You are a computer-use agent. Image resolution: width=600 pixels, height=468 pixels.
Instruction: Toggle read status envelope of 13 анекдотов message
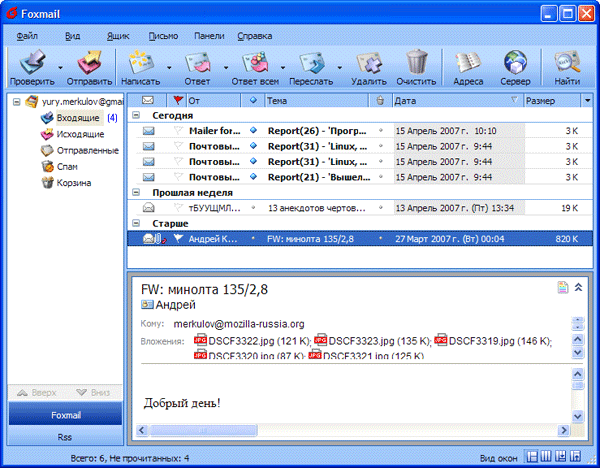(148, 208)
